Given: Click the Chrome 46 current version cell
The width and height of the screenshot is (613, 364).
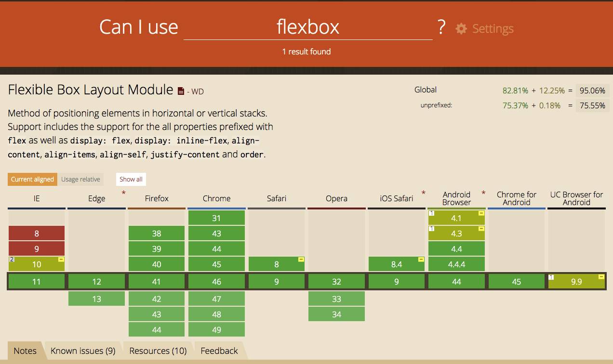Looking at the screenshot, I should [x=216, y=282].
